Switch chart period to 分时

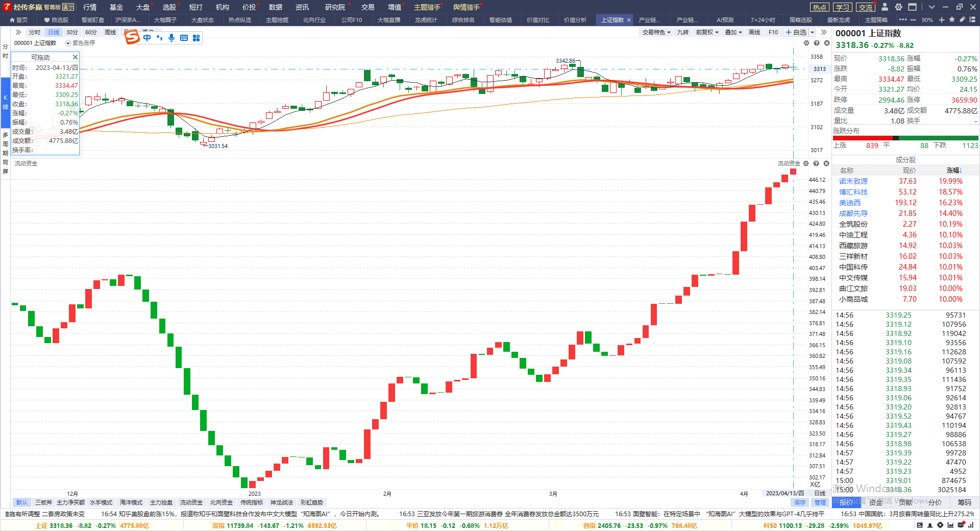(x=35, y=32)
